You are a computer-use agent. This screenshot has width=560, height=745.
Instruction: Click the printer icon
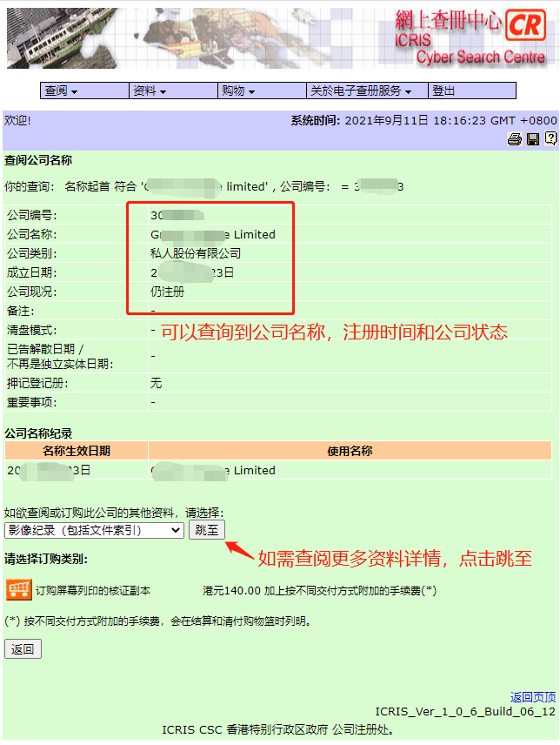515,139
